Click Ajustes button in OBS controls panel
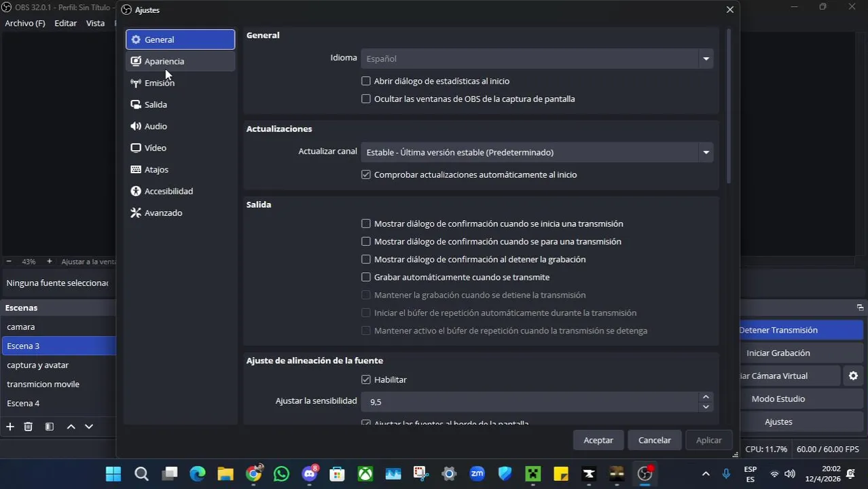This screenshot has width=868, height=489. (801, 422)
